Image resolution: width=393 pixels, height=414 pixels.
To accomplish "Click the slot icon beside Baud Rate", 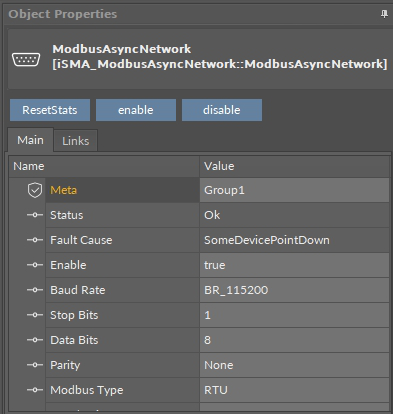I will 35,290.
